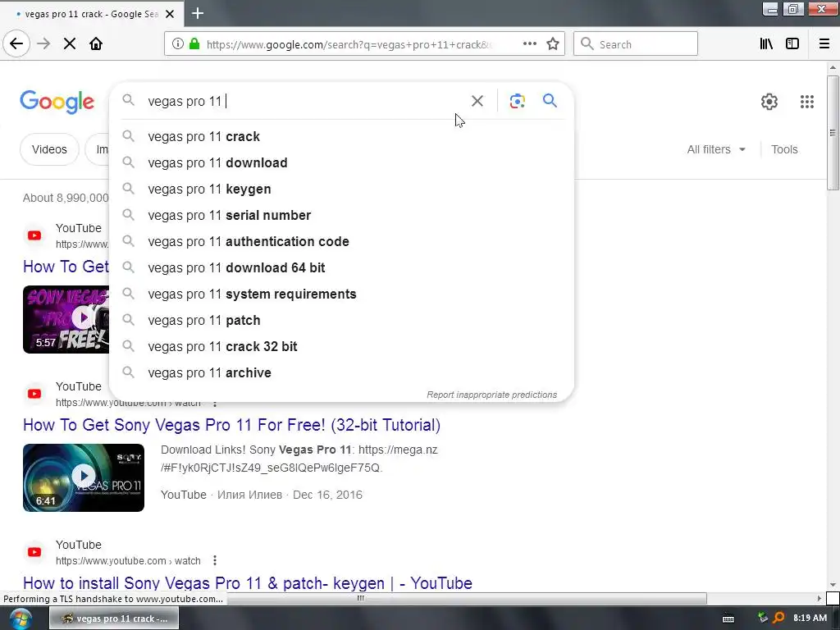840x630 pixels.
Task: Play the 5:57 Sony Vegas video thumbnail
Action: pos(66,319)
